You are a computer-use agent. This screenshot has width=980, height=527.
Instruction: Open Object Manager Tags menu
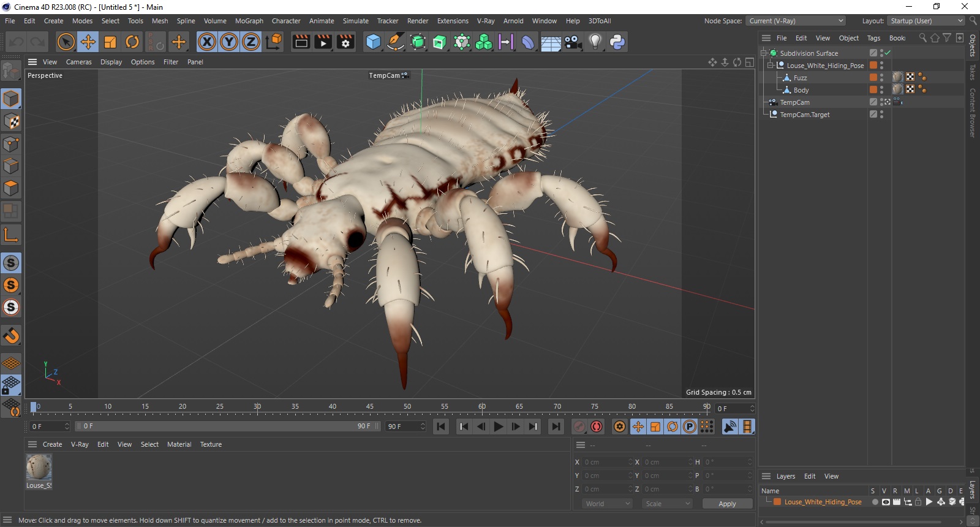[873, 38]
